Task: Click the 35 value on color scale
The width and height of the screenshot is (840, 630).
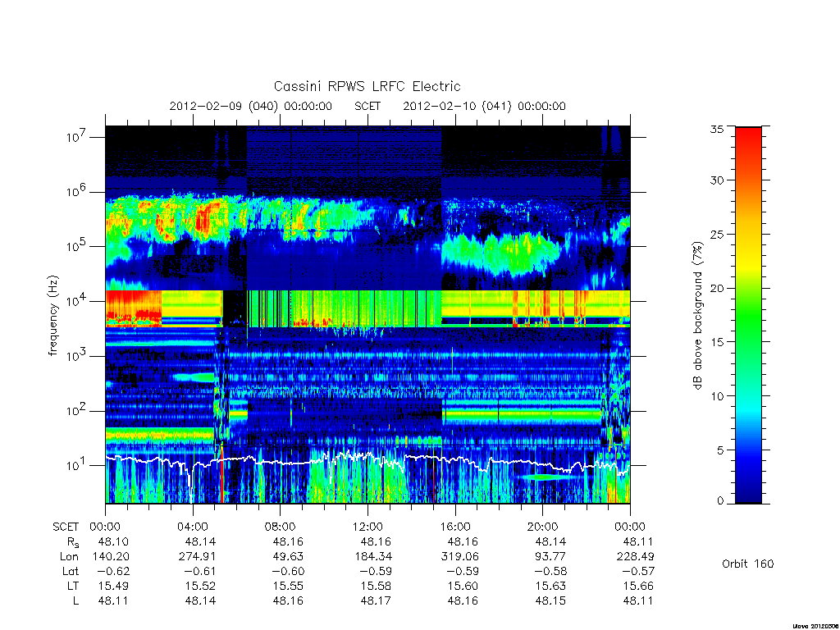Action: click(716, 129)
